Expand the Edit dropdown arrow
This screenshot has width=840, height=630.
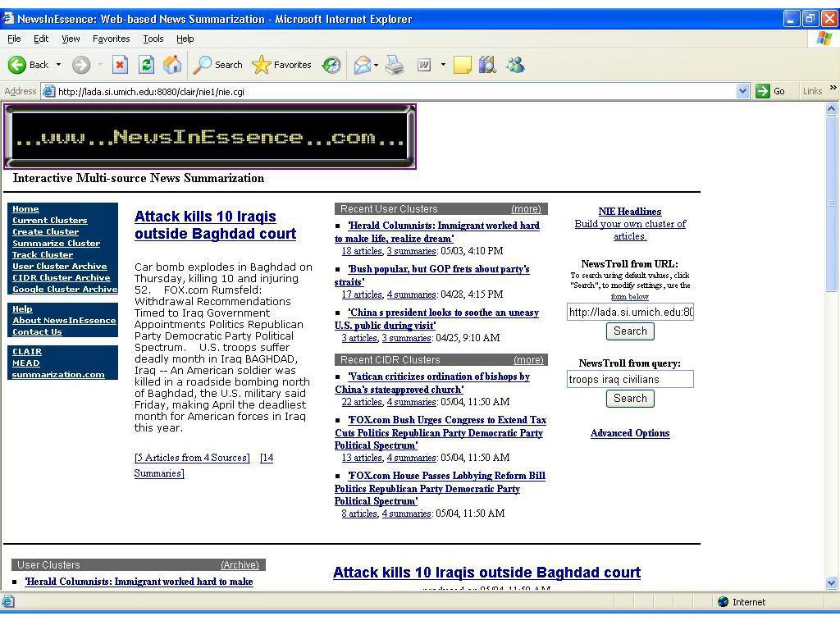pos(443,65)
